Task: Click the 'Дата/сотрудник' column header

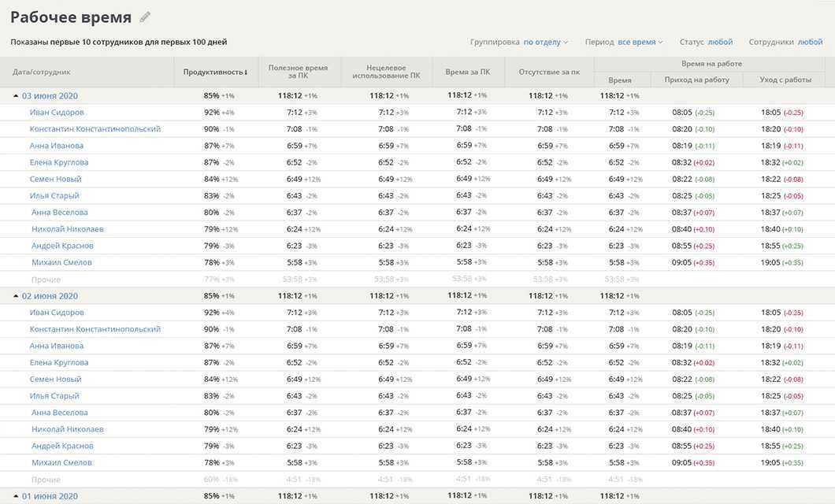Action: pos(42,72)
